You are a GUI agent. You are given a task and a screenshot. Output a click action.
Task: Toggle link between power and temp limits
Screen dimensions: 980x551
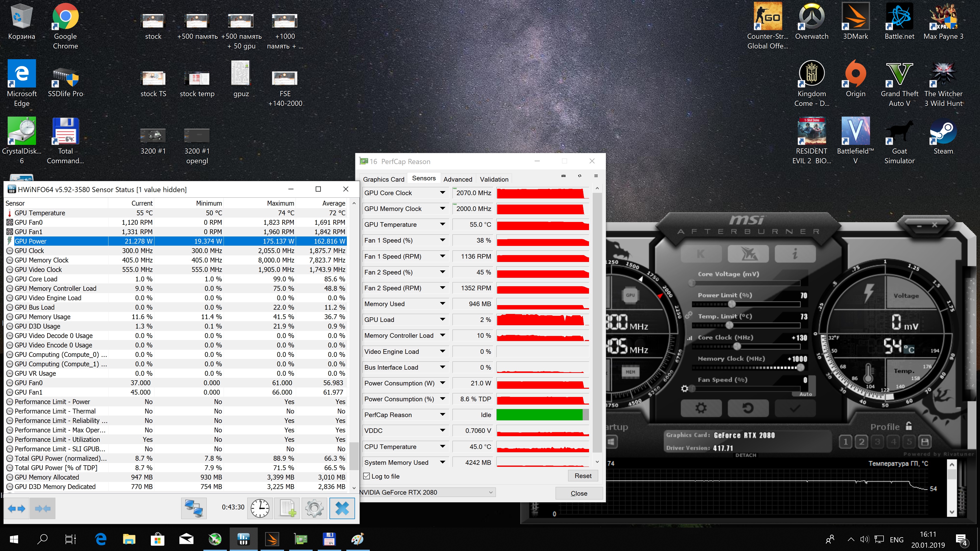pyautogui.click(x=689, y=315)
